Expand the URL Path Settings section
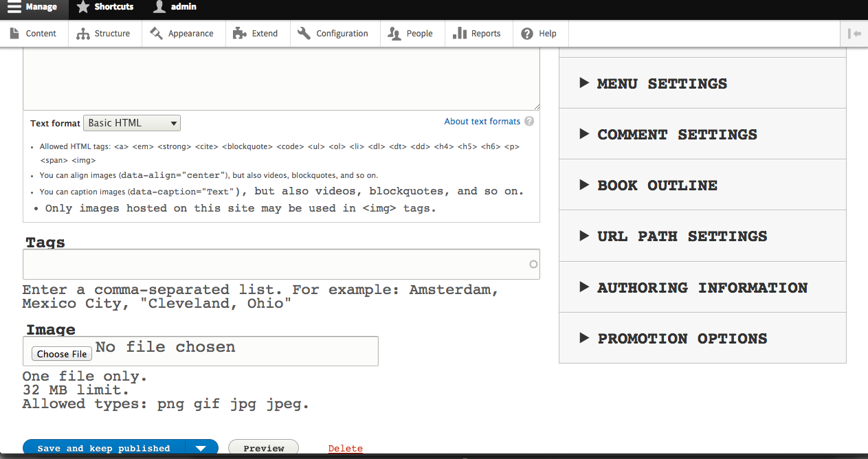868x459 pixels. 702,236
